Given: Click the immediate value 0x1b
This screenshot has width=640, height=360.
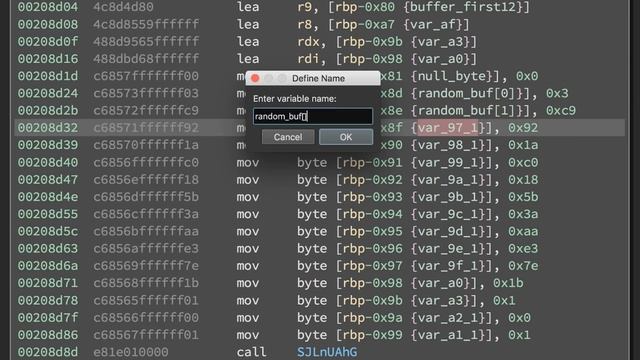Looking at the screenshot, I should point(508,283).
